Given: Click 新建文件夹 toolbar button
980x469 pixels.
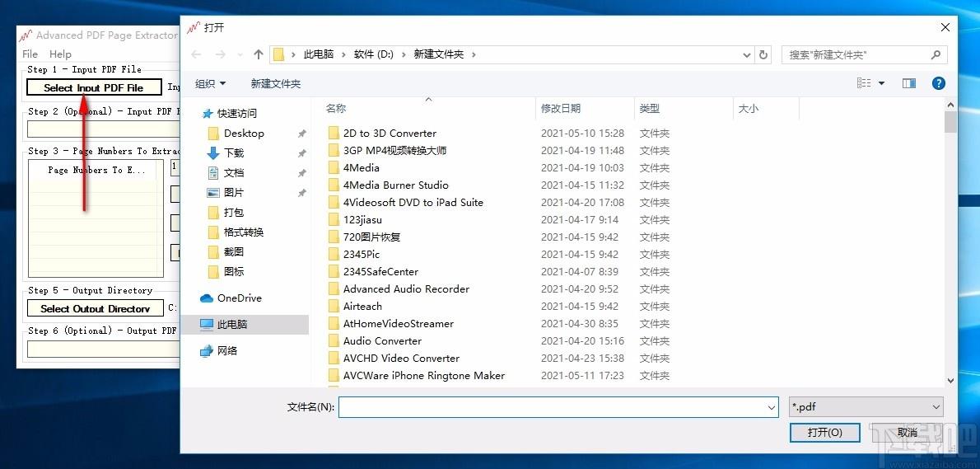Looking at the screenshot, I should point(276,83).
